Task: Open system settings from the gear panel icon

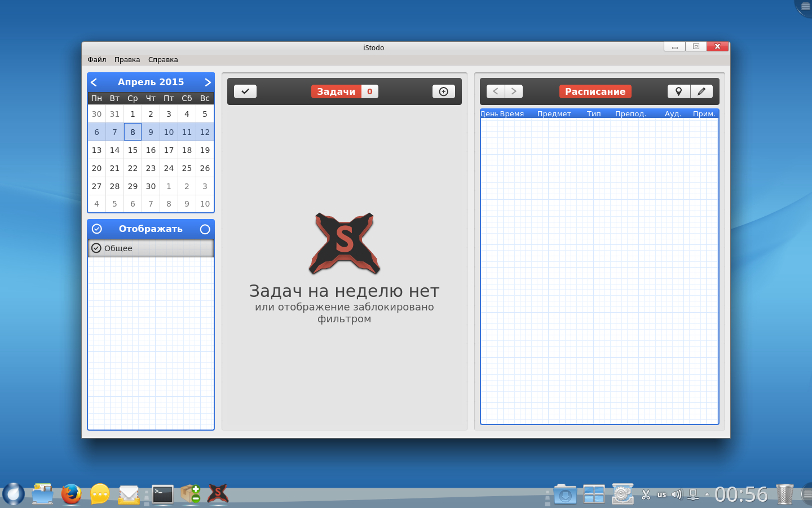Action: [623, 494]
